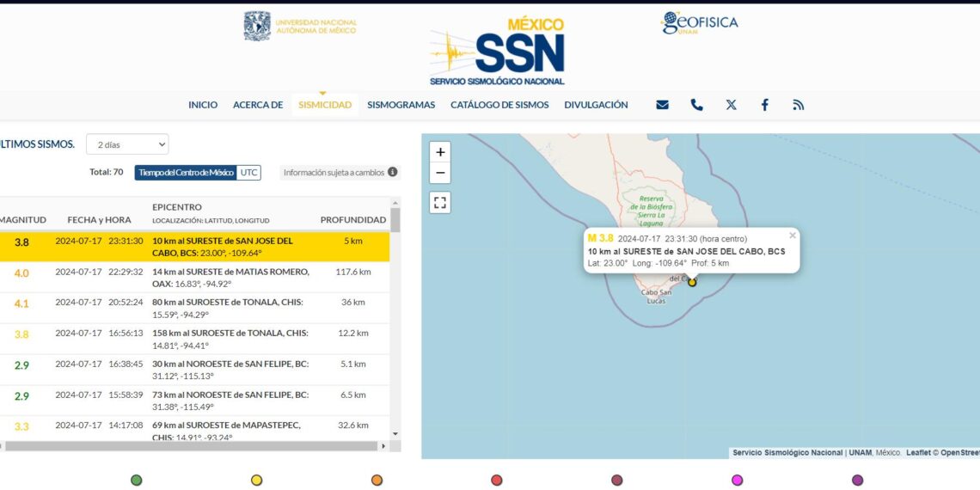Click the phone contact icon
The width and height of the screenshot is (980, 490).
(697, 105)
